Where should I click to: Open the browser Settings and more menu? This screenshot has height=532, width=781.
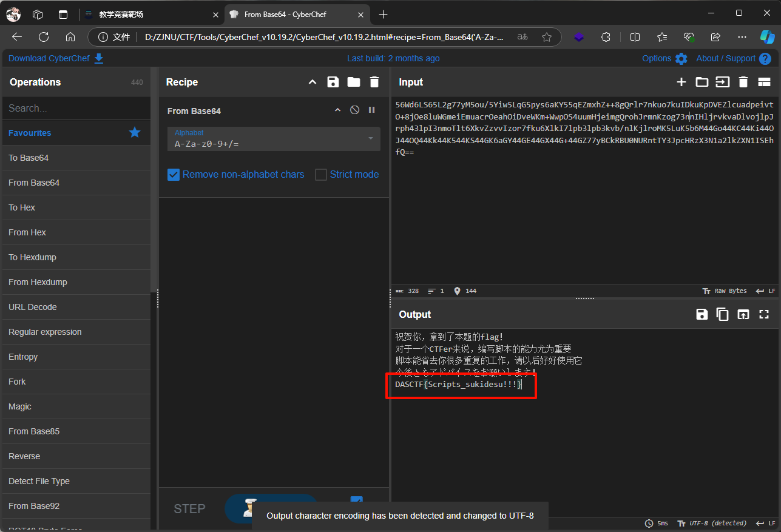tap(742, 37)
